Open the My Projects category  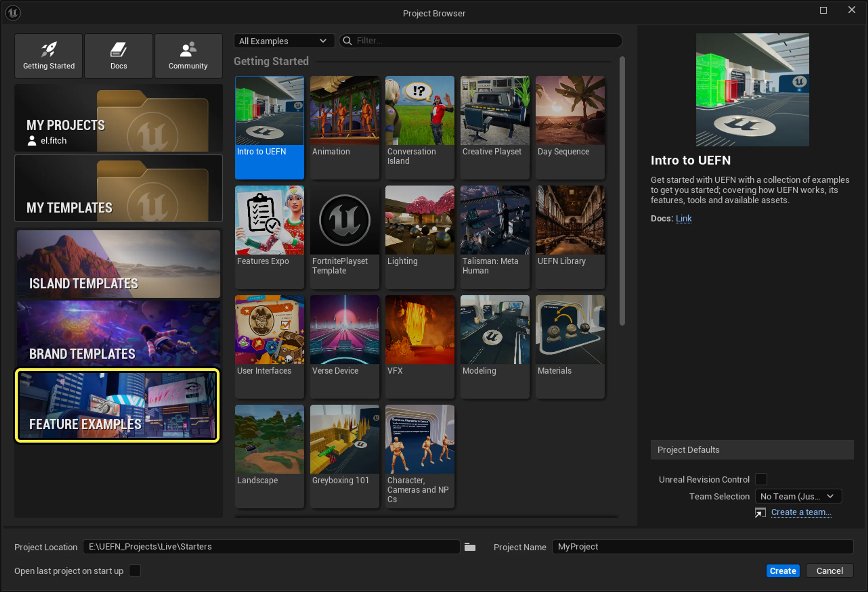118,118
